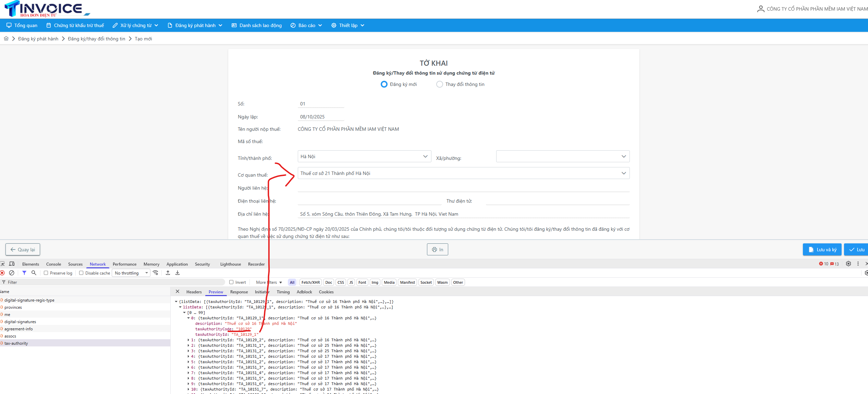
Task: Toggle the CSS request filter
Action: [x=341, y=282]
